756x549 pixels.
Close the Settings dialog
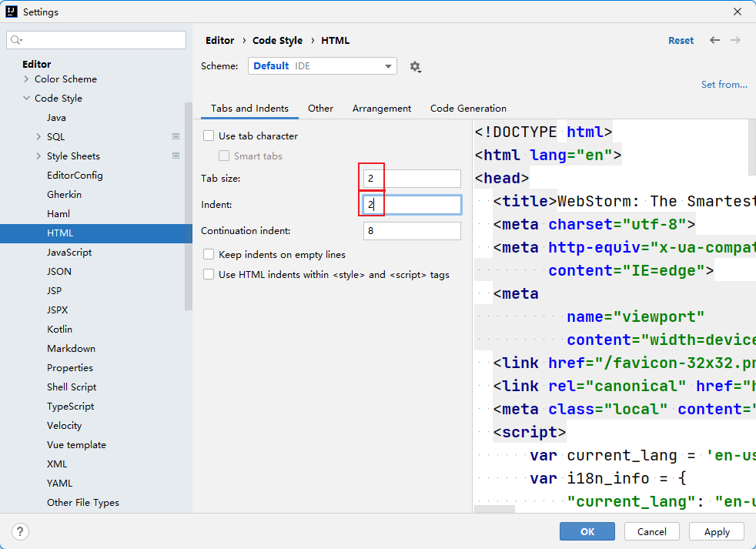(x=738, y=12)
